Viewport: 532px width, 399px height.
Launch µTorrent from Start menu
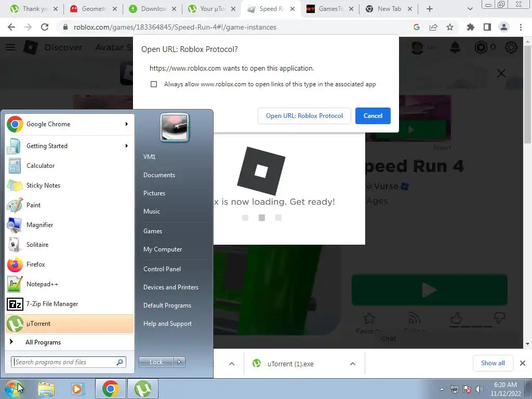tap(69, 323)
